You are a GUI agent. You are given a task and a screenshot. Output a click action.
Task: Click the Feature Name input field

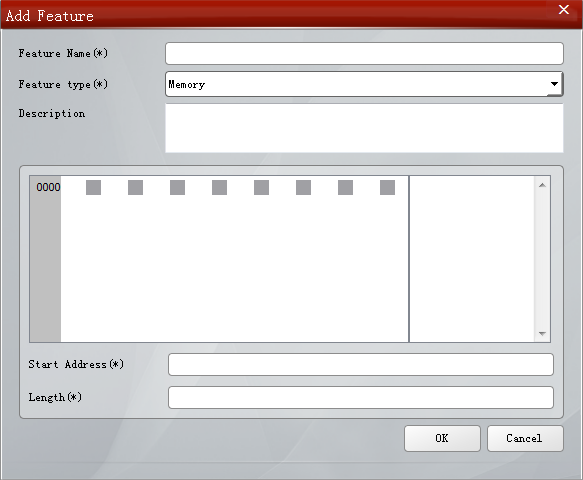point(364,53)
